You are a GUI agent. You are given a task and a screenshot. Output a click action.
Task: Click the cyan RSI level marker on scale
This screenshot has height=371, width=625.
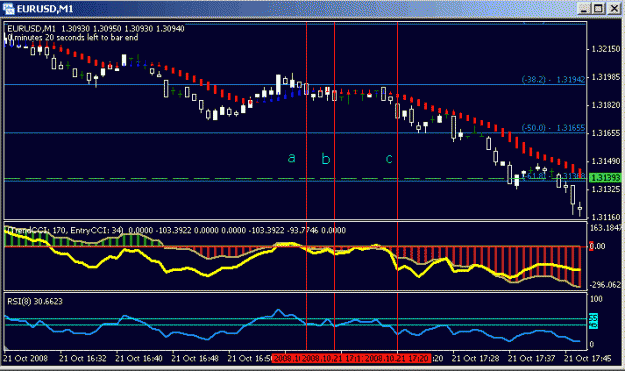coord(594,321)
